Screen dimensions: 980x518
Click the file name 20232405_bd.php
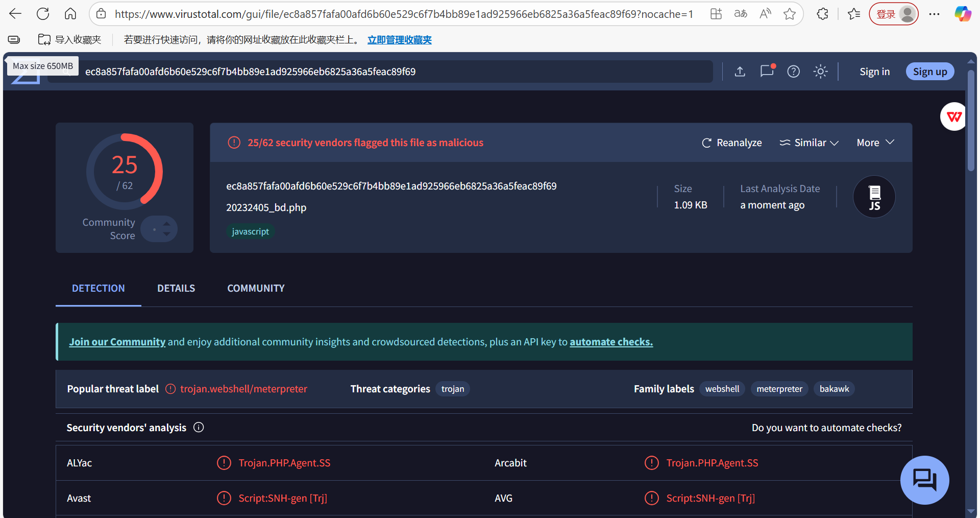(x=266, y=207)
